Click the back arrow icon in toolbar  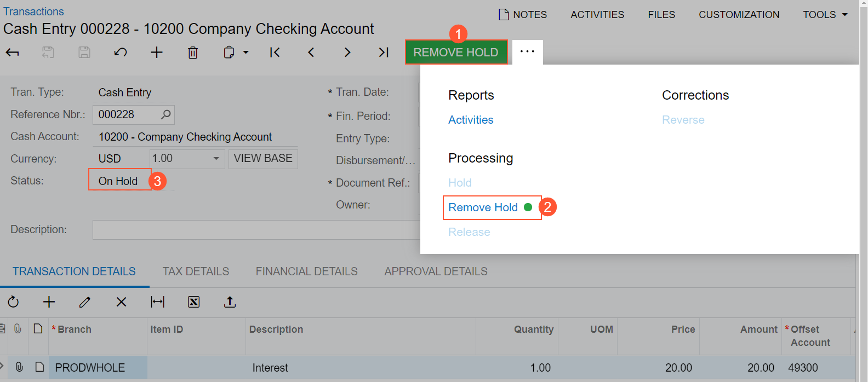[x=12, y=53]
